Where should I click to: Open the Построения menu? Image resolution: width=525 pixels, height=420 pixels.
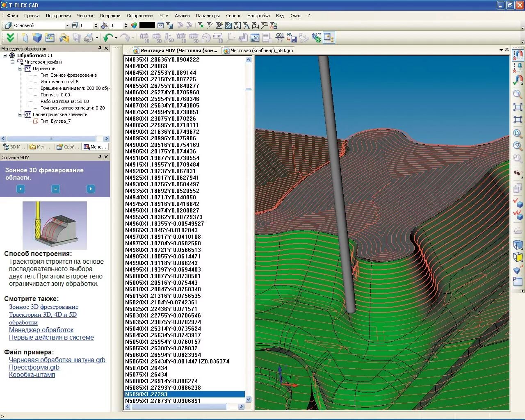[58, 16]
